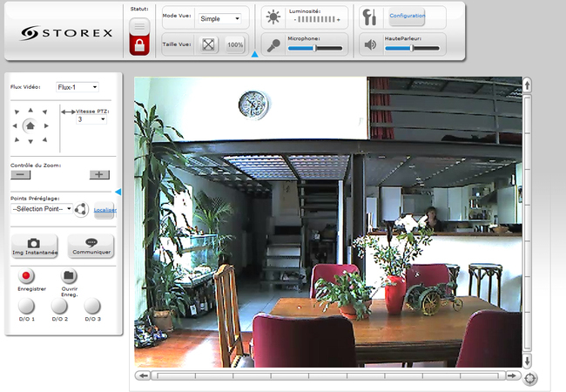Decrease Luminosité with the minus sign

tap(295, 19)
